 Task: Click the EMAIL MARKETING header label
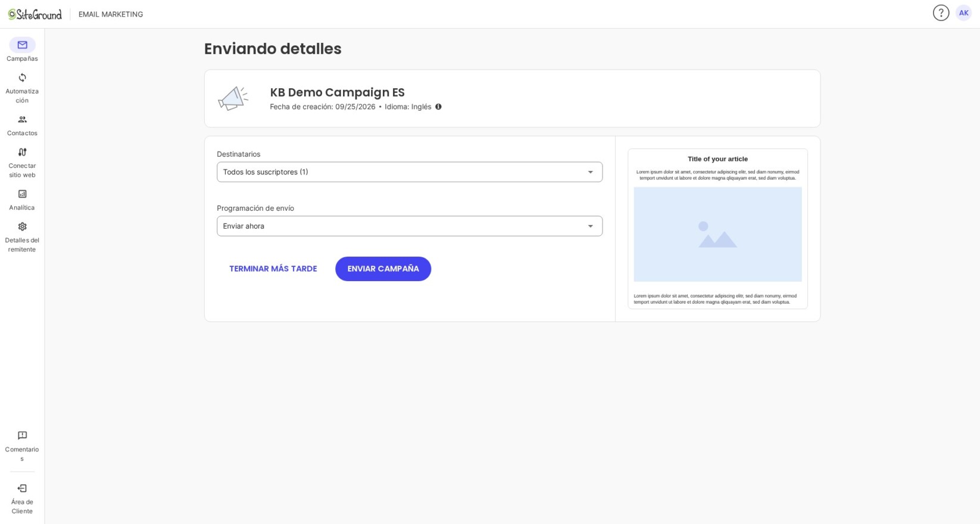(x=111, y=14)
